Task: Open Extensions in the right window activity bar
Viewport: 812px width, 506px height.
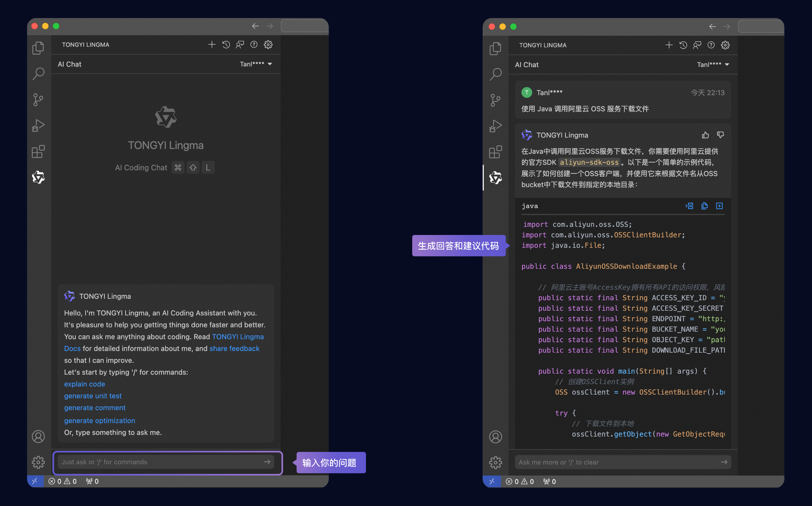Action: [495, 152]
